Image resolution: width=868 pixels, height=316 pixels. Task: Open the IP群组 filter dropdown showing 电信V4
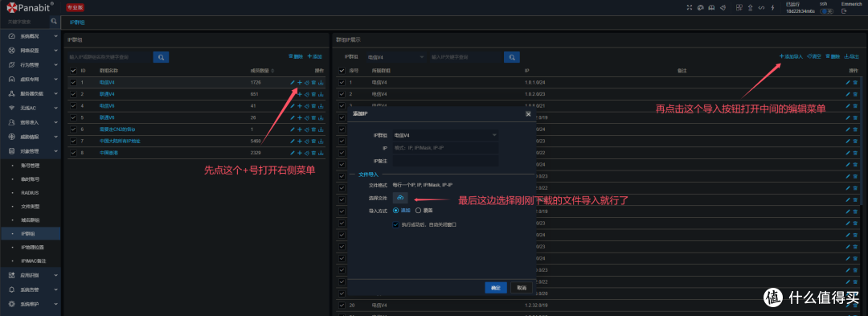point(396,57)
